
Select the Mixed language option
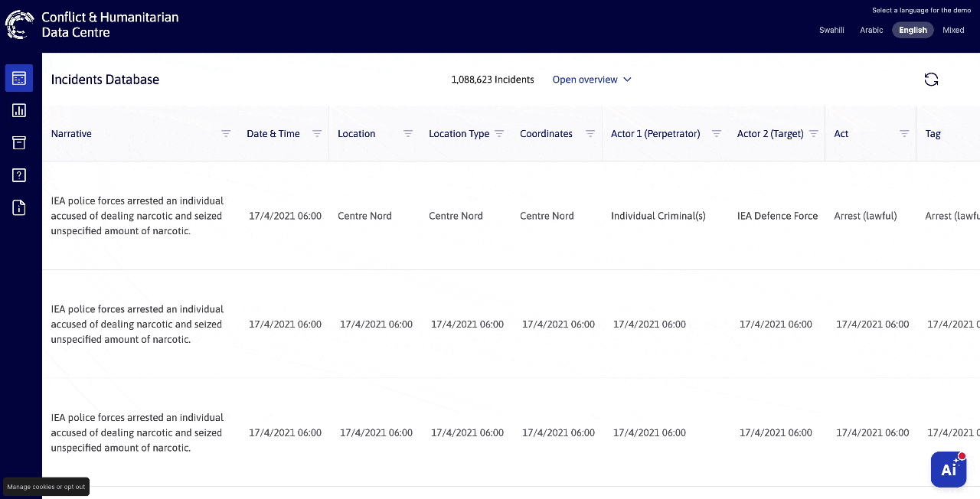tap(953, 30)
